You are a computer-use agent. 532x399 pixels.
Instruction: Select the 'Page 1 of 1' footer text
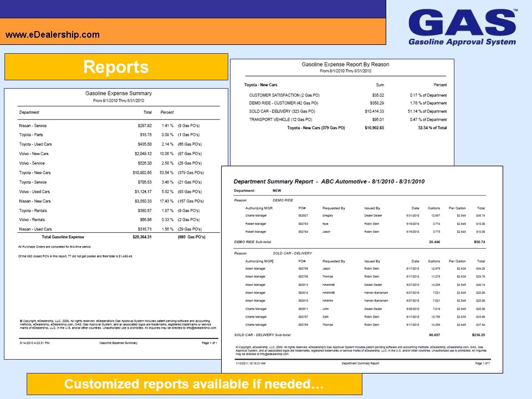pos(209,343)
